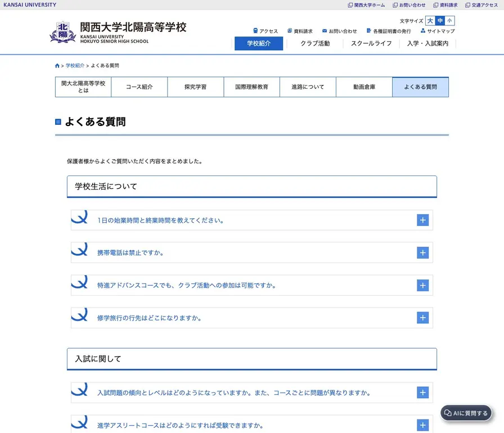The height and width of the screenshot is (433, 504).
Task: Open top bar お問い合わせ external link
Action: pyautogui.click(x=409, y=5)
